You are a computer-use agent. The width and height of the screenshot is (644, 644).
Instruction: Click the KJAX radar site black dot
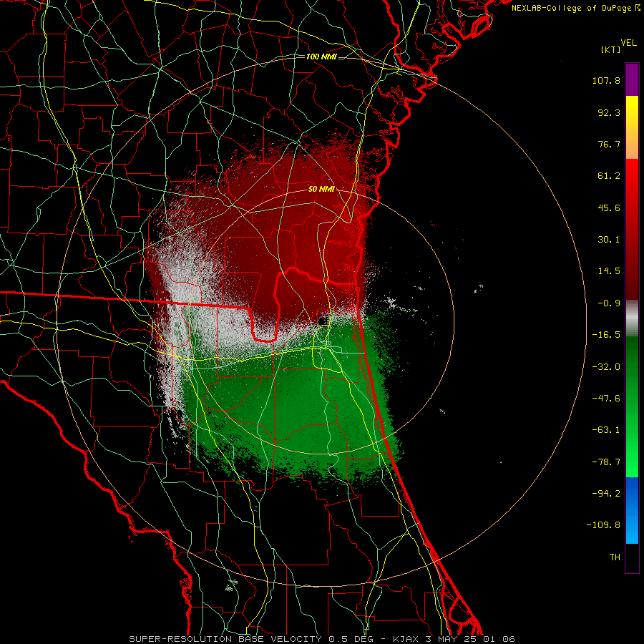click(323, 321)
